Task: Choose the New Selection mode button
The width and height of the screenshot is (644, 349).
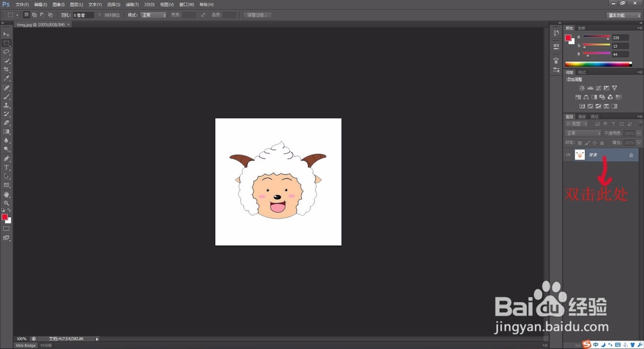Action: (26, 15)
